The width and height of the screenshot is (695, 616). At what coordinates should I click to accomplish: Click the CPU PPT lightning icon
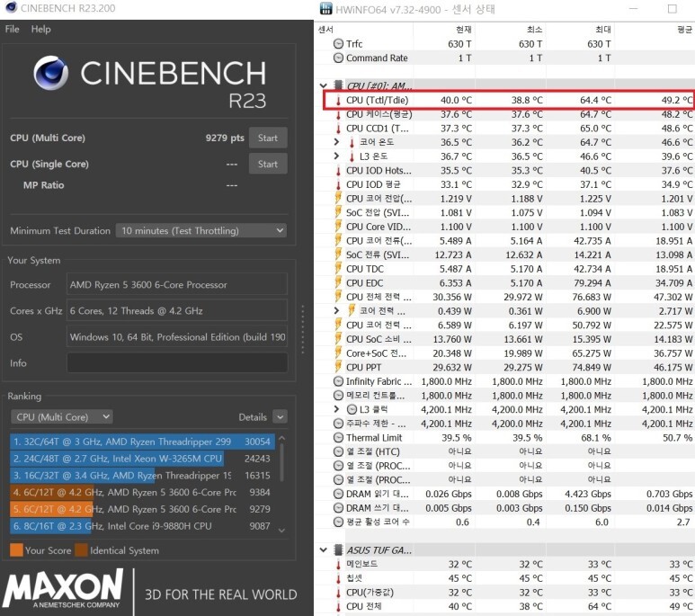click(338, 367)
